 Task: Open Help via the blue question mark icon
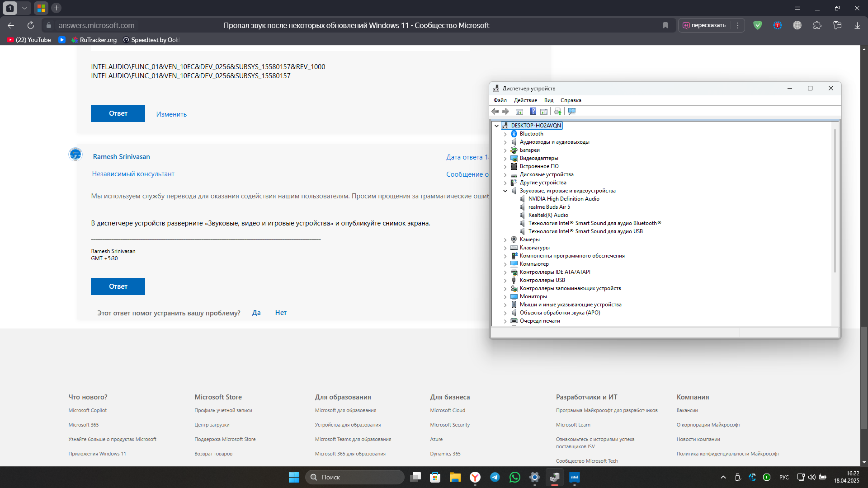click(533, 112)
